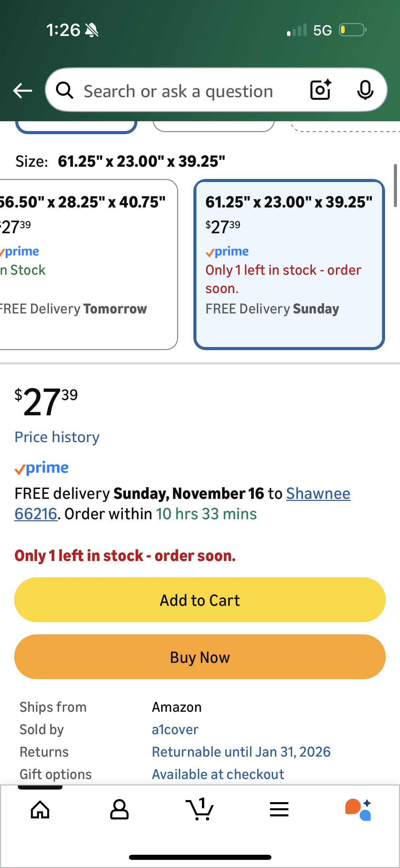Image resolution: width=400 pixels, height=868 pixels.
Task: Change delivery location Shawnee 66216
Action: click(x=318, y=494)
